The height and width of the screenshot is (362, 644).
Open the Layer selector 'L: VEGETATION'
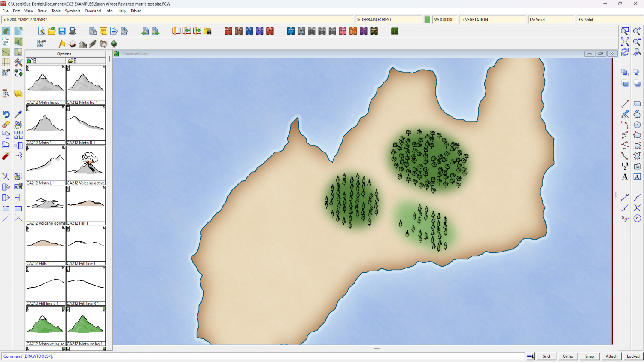click(x=492, y=20)
